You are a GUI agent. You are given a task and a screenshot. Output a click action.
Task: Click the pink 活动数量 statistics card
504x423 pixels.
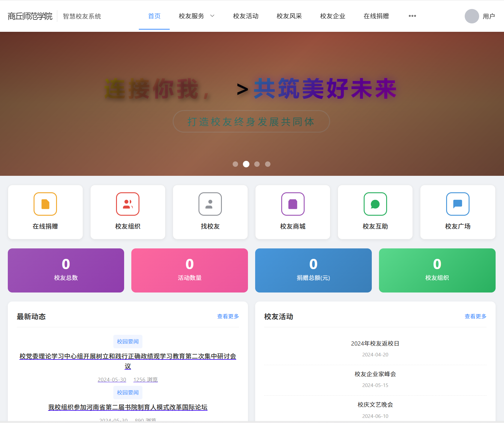tap(189, 270)
